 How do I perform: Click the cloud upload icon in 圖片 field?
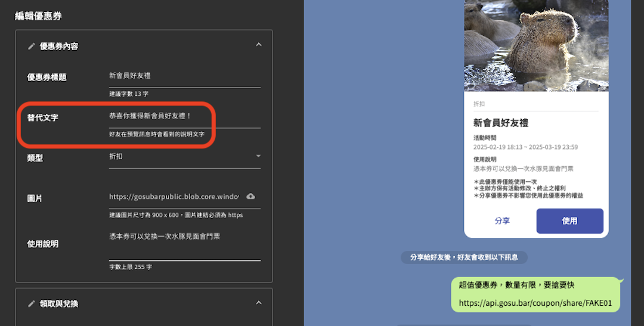pyautogui.click(x=250, y=196)
